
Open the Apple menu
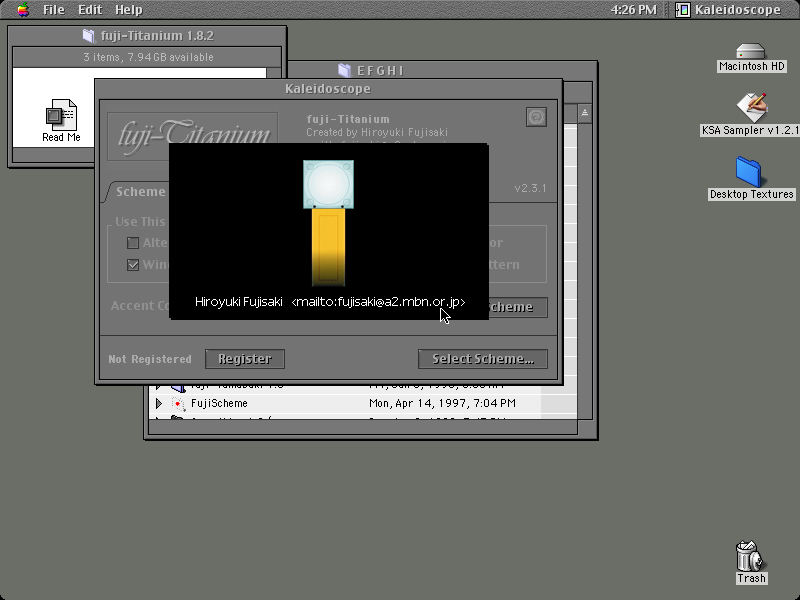[x=23, y=10]
